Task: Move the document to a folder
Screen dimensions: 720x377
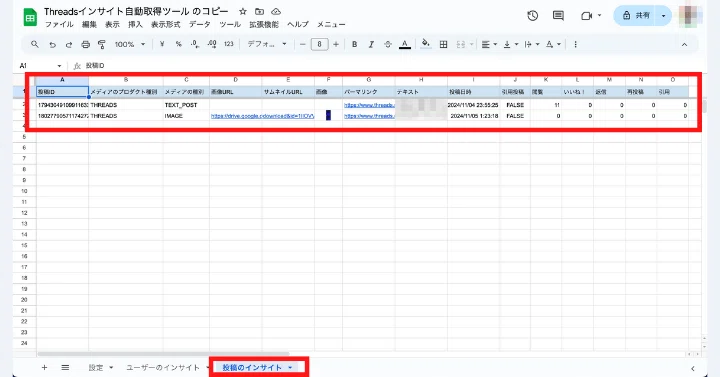Action: (x=259, y=12)
